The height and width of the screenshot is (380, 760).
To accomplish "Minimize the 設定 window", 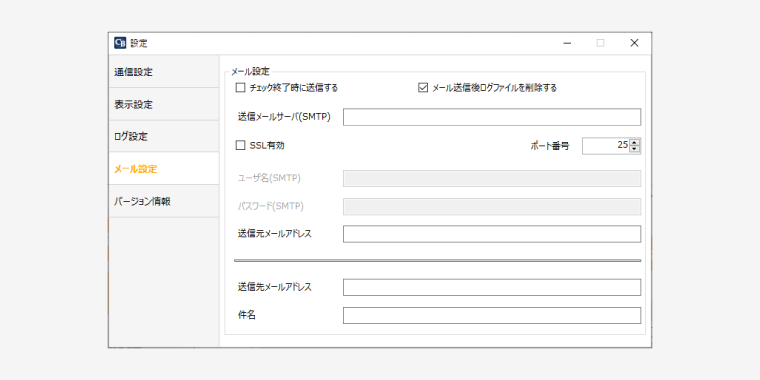I will coord(567,43).
